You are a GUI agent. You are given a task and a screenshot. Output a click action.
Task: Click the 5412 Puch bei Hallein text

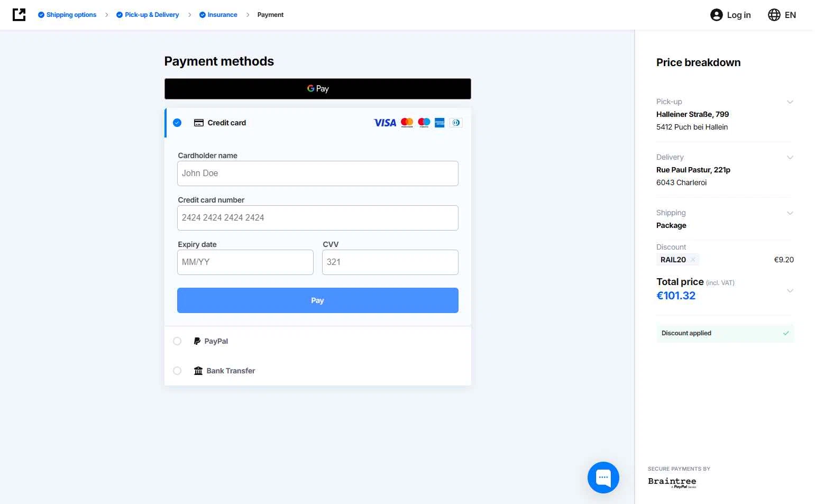point(692,127)
